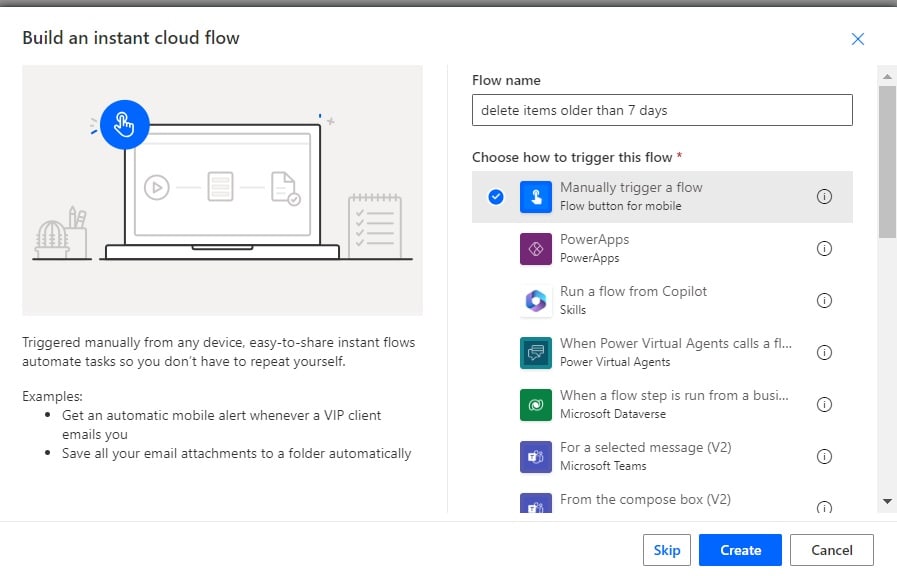Select From the compose box (V2) trigger

pos(662,499)
